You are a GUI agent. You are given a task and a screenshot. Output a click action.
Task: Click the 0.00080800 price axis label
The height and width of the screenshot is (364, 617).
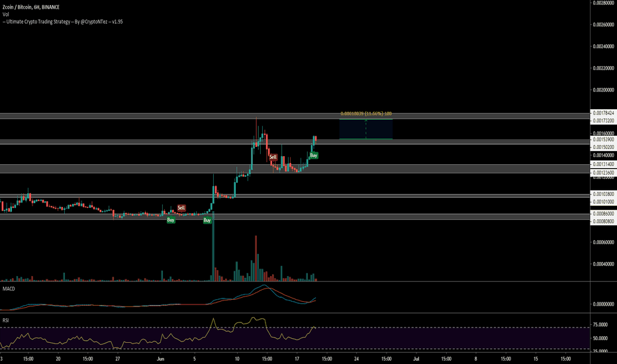click(603, 222)
